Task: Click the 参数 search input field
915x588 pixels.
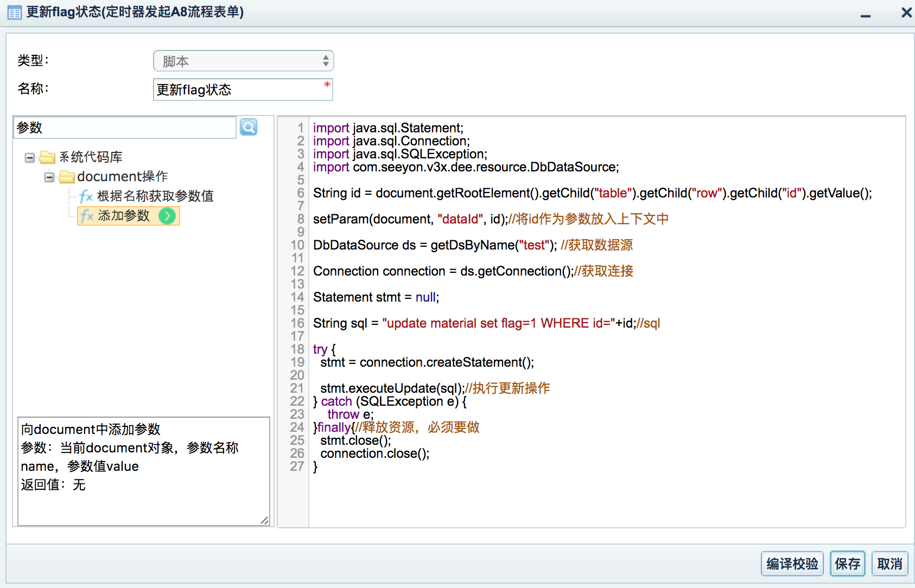Action: [x=125, y=127]
